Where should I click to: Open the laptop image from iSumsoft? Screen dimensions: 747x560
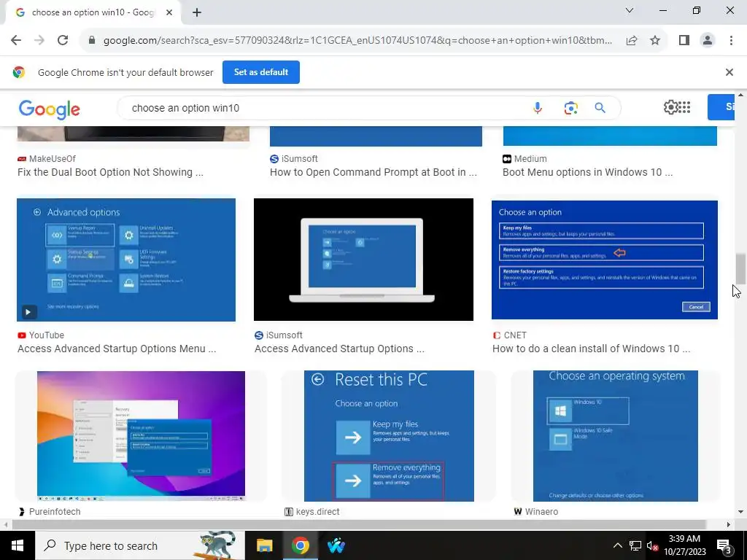pos(363,260)
